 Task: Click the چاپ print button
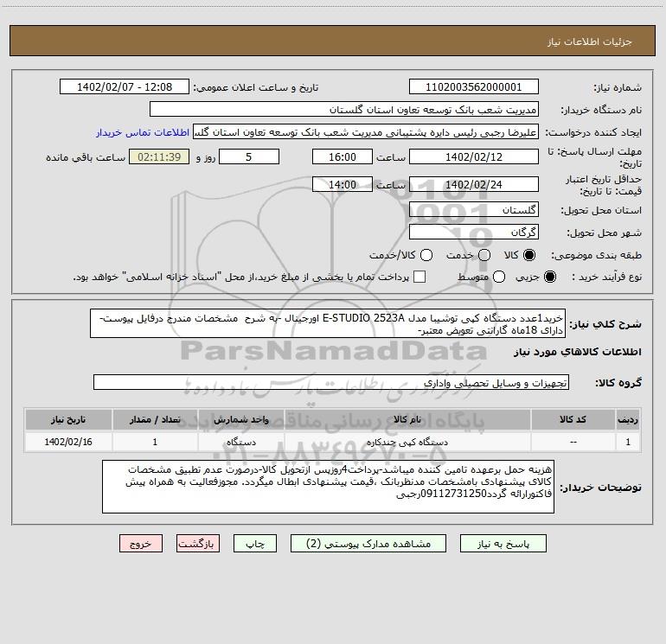click(255, 544)
